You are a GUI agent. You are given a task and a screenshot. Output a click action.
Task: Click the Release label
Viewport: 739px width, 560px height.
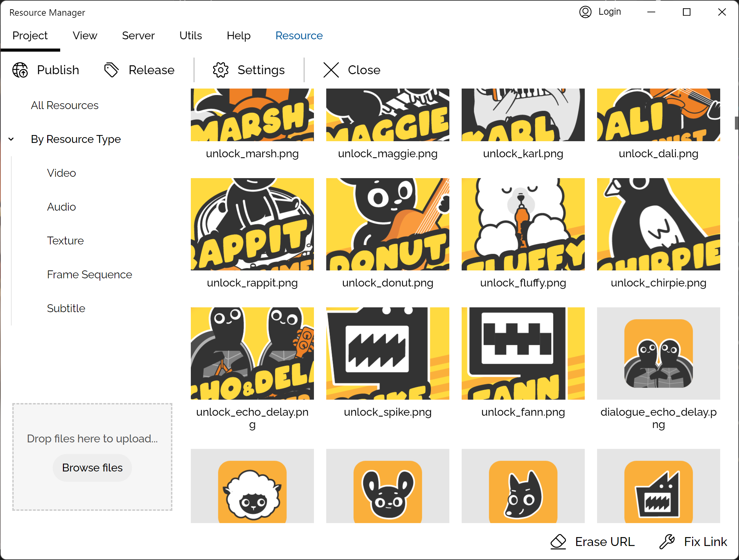151,70
